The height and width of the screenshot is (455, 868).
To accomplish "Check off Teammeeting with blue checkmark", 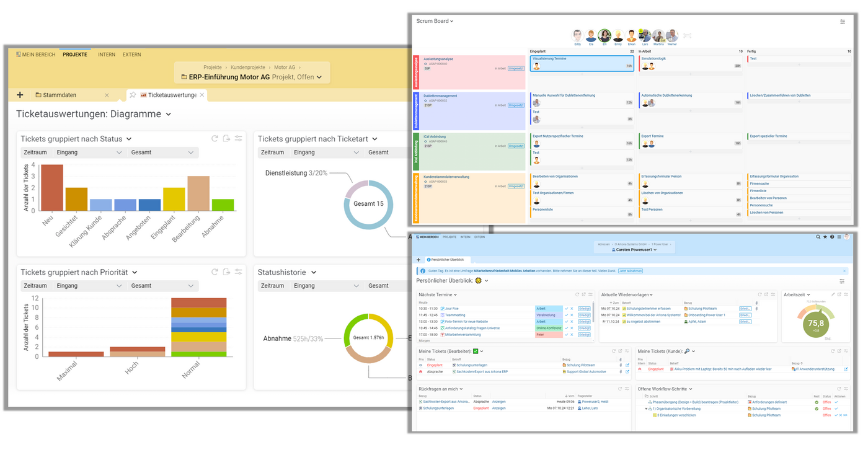I will click(x=567, y=315).
